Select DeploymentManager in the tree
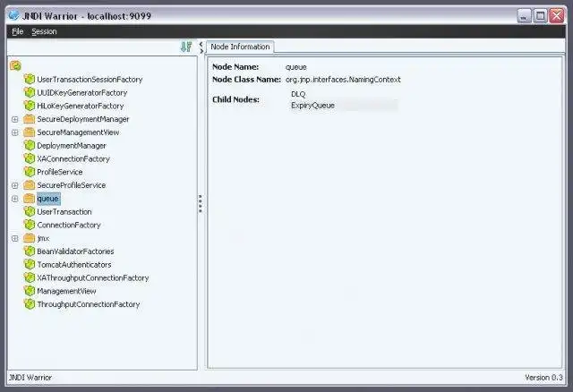Image resolution: width=573 pixels, height=392 pixels. coord(72,145)
